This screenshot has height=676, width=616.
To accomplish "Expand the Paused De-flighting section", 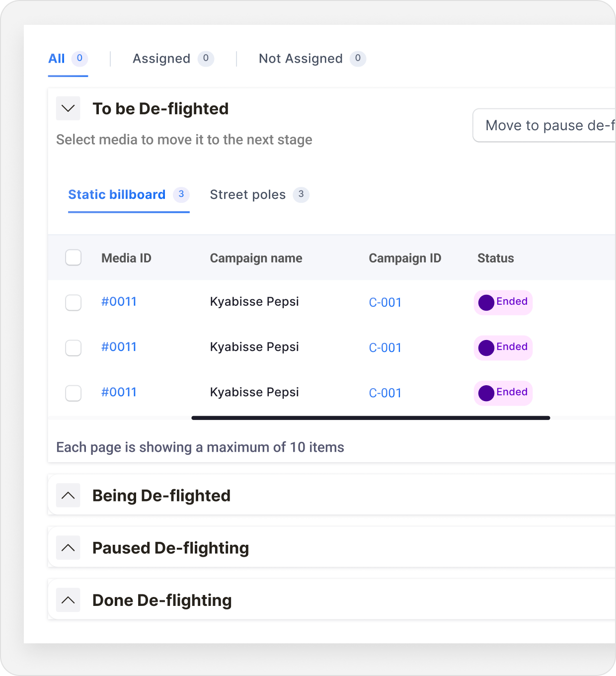I will coord(68,548).
